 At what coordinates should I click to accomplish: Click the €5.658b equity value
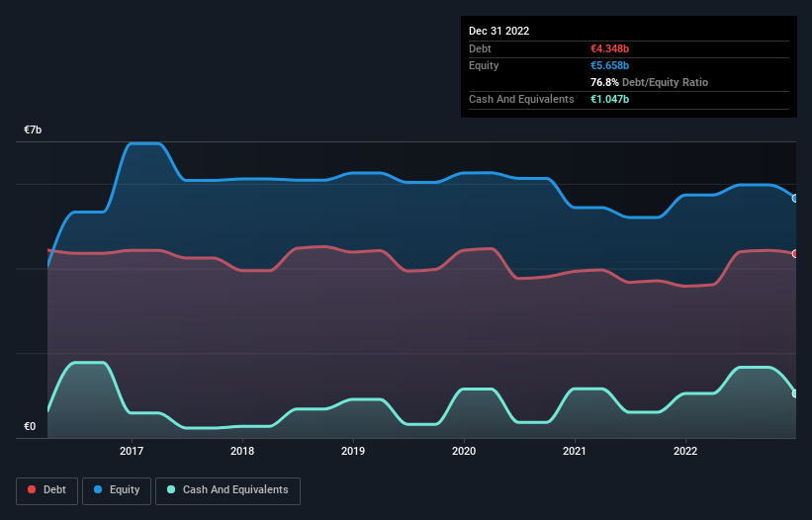(x=610, y=65)
